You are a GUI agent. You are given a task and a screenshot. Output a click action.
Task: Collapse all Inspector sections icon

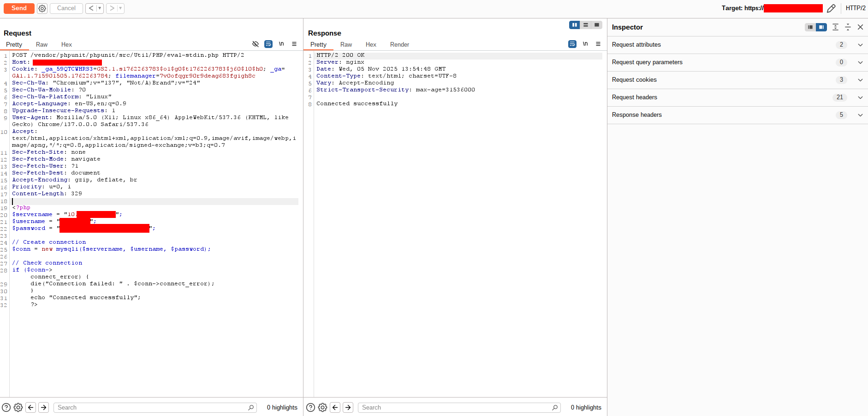(848, 27)
